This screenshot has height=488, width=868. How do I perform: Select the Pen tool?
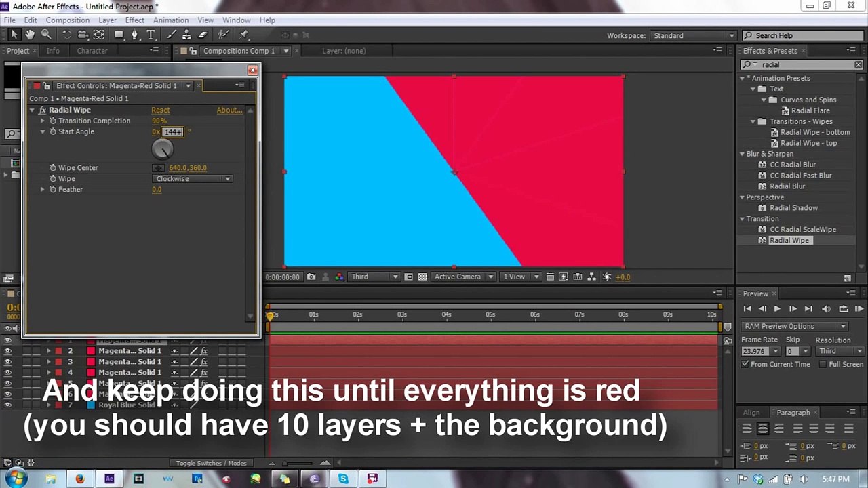coord(134,35)
